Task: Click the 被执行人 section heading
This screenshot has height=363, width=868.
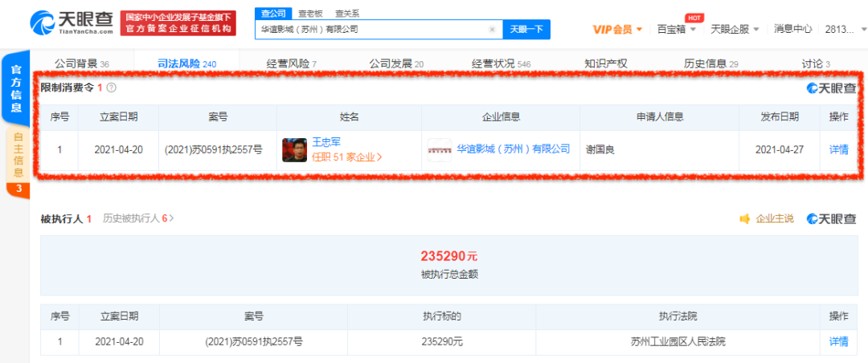Action: tap(61, 219)
